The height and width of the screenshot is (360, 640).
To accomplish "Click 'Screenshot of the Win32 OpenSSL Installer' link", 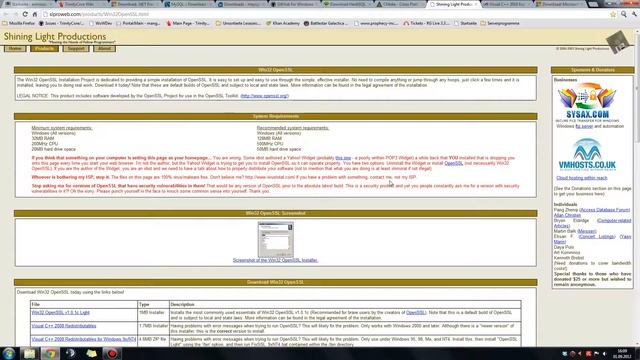I will tap(275, 260).
